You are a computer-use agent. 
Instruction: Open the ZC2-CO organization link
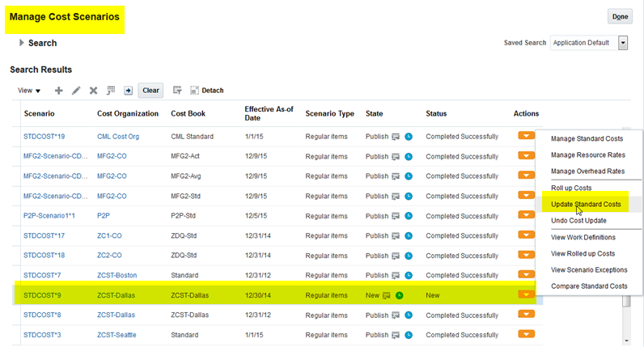[110, 256]
